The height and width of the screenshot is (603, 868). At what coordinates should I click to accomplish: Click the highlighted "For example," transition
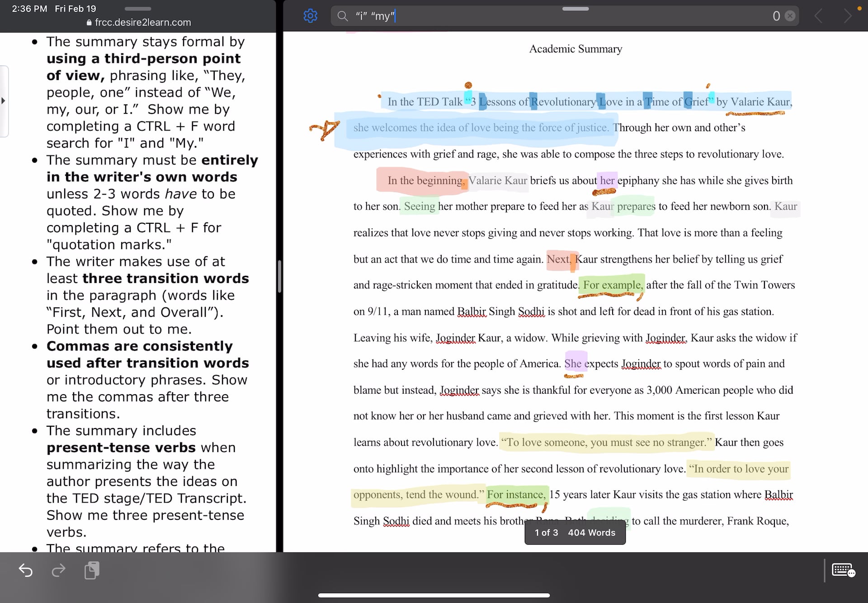613,285
